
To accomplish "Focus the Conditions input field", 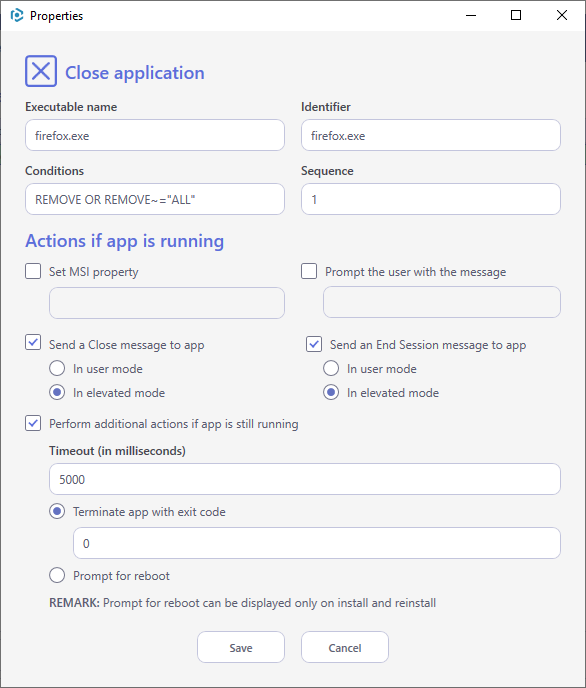I will (155, 199).
